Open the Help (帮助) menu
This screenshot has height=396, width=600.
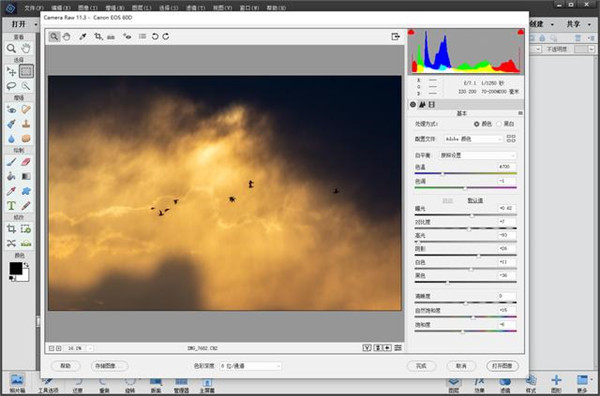276,8
